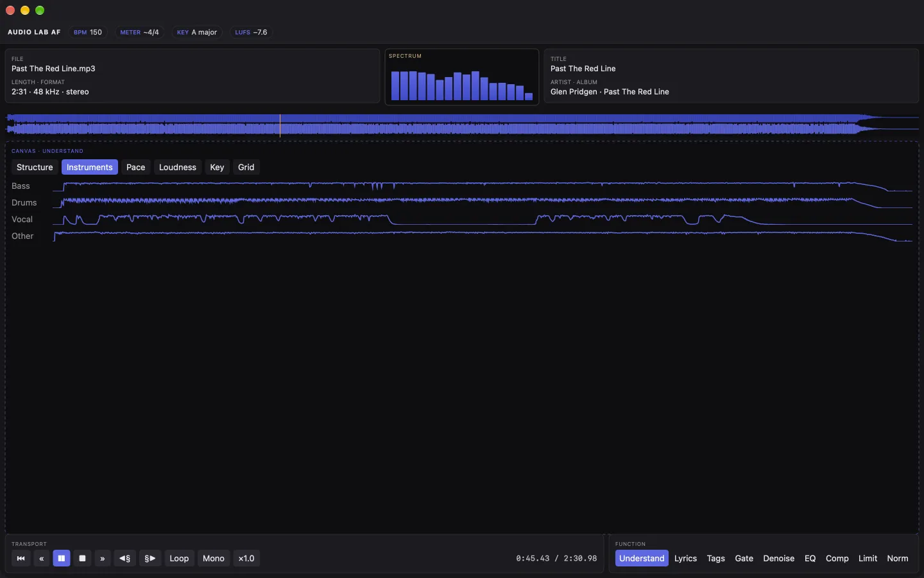This screenshot has width=924, height=578.
Task: Open the Key canvas tab
Action: [x=217, y=167]
